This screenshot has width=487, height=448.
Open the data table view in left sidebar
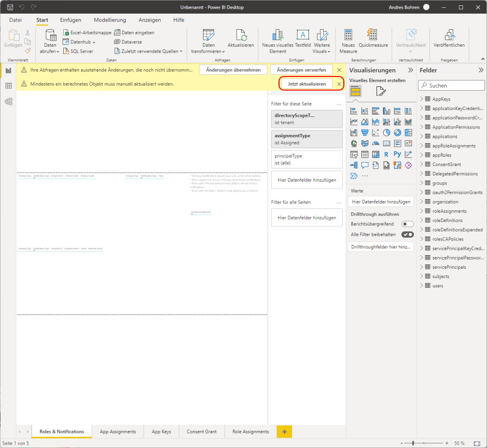8,86
